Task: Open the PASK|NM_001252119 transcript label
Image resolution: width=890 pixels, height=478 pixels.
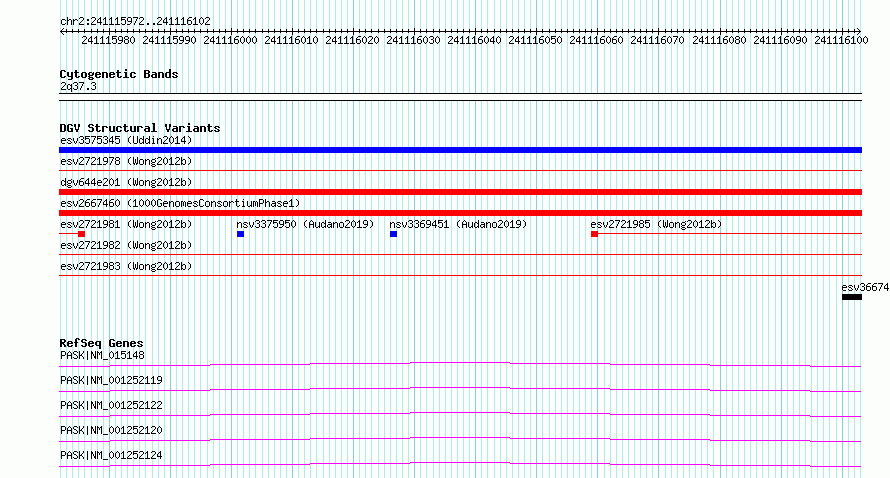Action: (111, 380)
